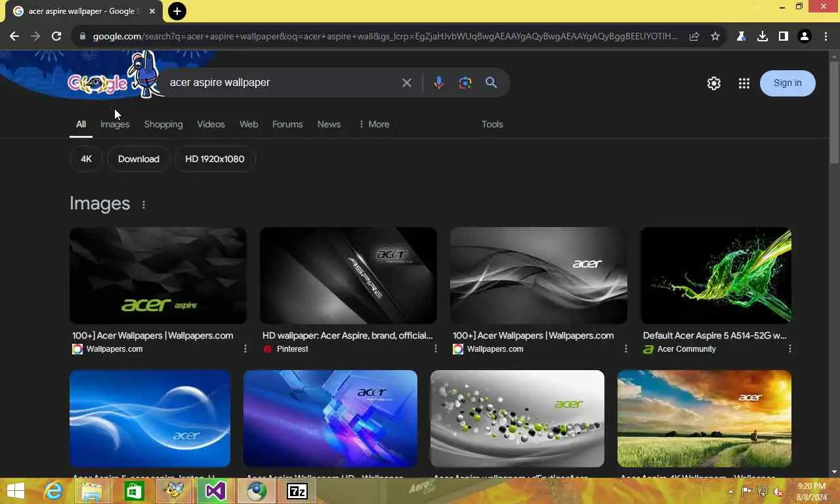
Task: Open File Explorer from taskbar
Action: point(92,491)
